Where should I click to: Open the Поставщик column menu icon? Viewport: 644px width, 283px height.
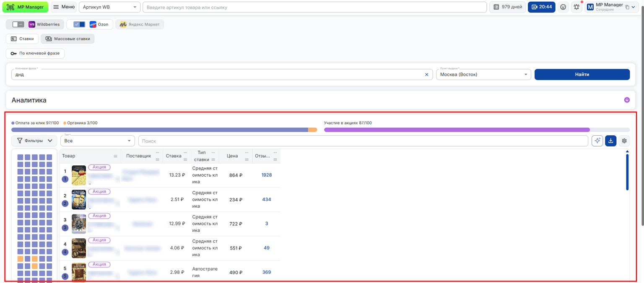[158, 160]
